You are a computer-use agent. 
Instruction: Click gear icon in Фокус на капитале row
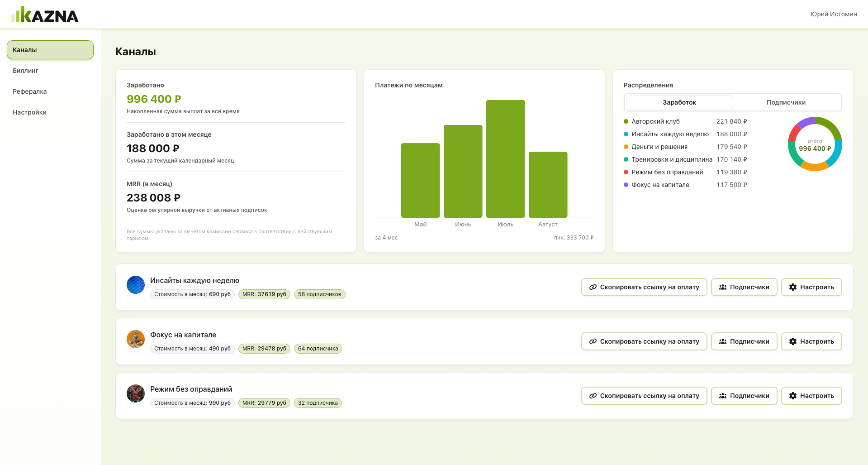pos(793,341)
